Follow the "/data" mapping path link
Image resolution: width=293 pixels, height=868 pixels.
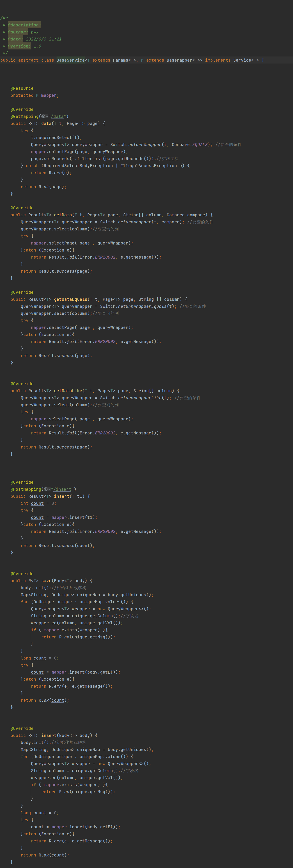(58, 117)
